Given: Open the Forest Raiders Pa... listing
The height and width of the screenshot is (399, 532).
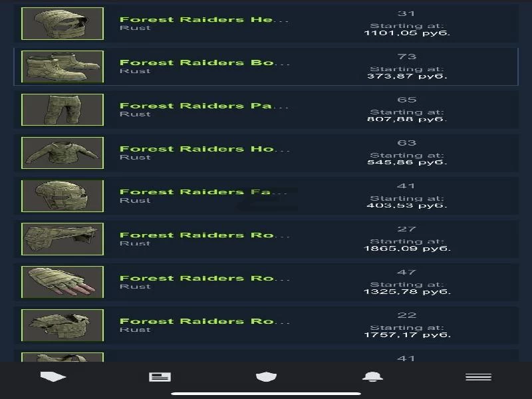Looking at the screenshot, I should (x=266, y=110).
